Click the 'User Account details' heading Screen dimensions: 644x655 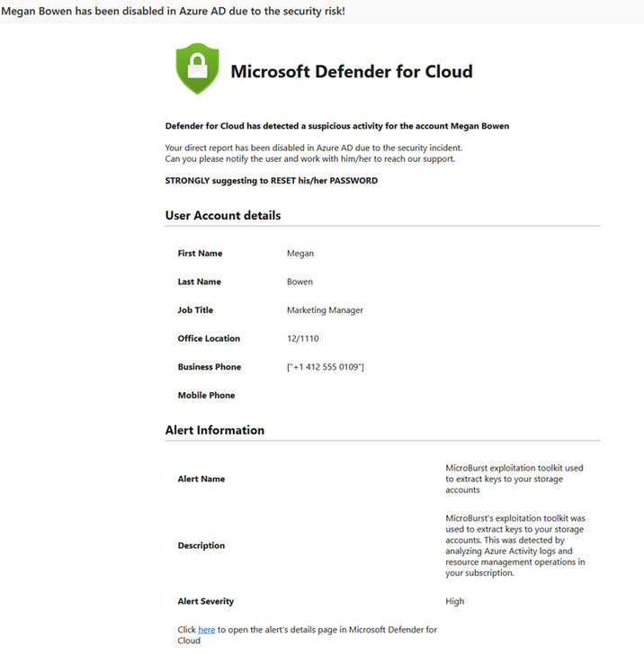pyautogui.click(x=222, y=215)
